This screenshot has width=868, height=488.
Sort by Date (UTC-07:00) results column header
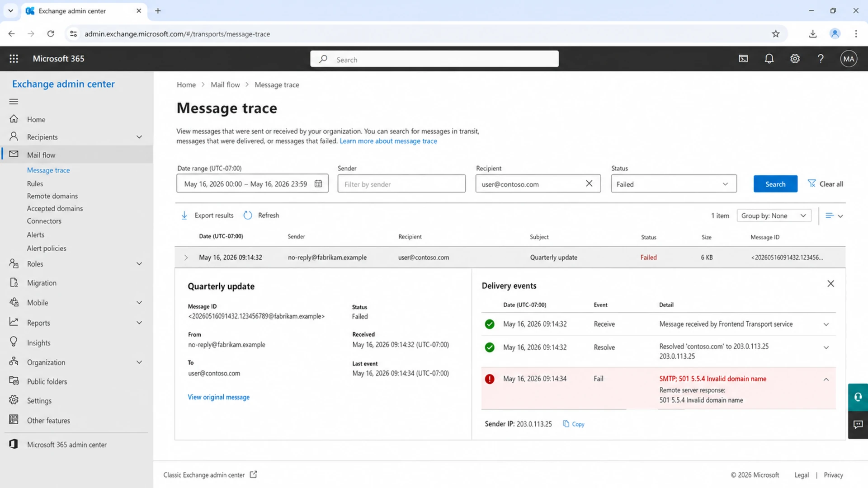[221, 236]
